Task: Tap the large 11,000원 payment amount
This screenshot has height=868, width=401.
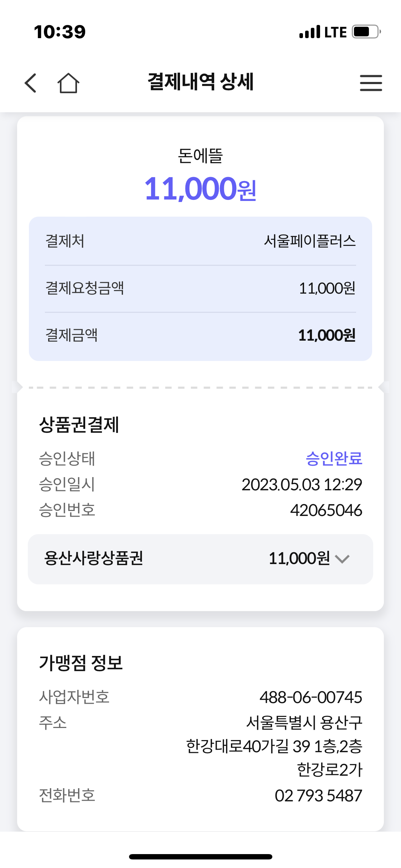Action: 200,189
